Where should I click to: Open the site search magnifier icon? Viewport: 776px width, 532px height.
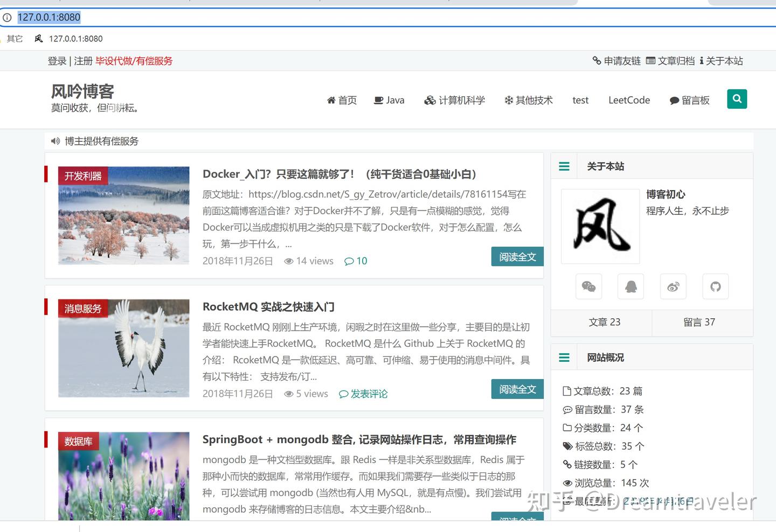(737, 99)
